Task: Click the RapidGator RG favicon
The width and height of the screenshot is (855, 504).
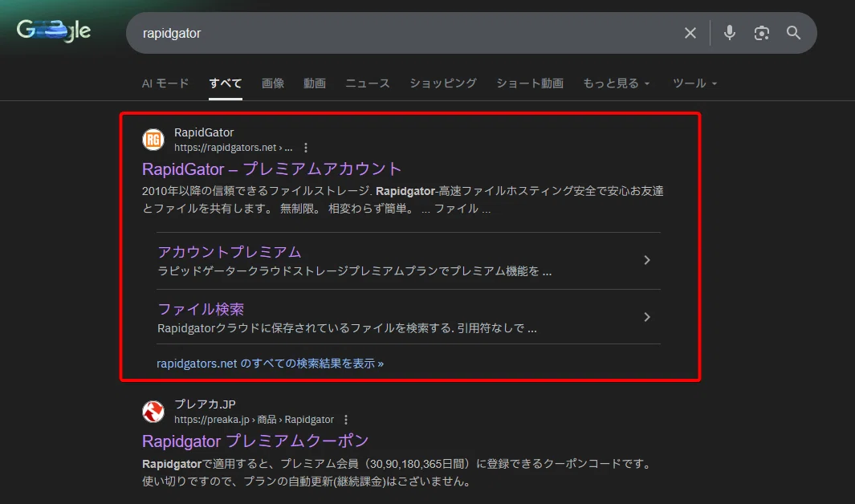Action: click(153, 140)
